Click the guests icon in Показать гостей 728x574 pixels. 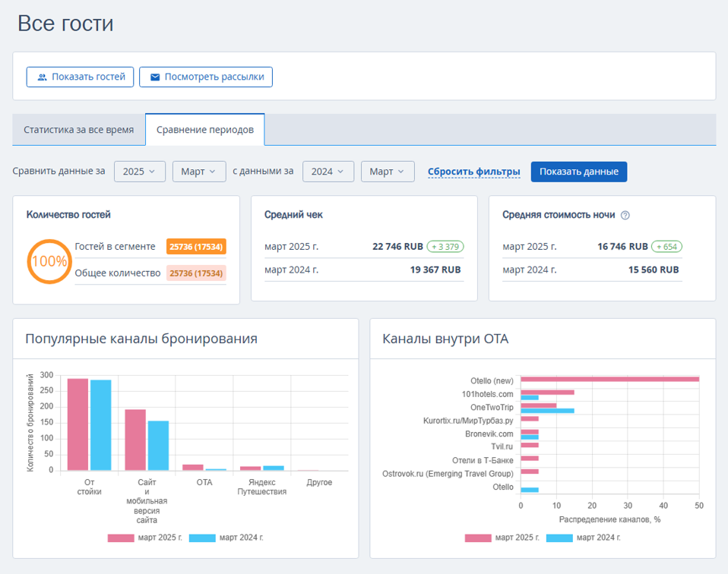(43, 77)
